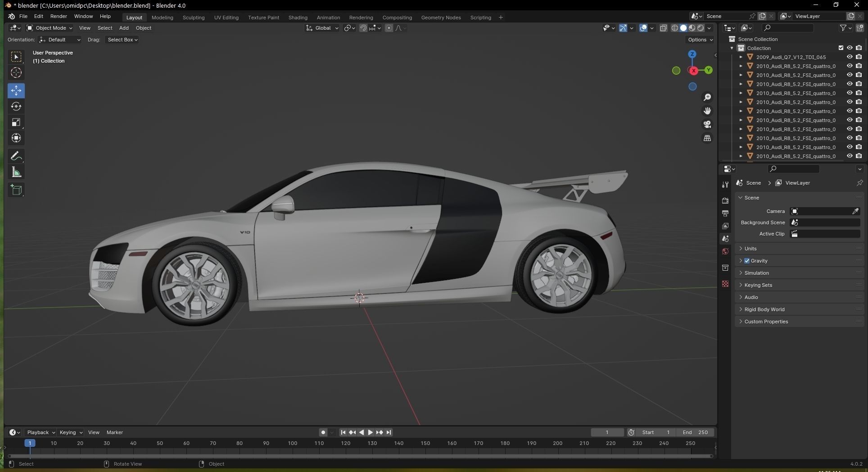Select the Scale tool
This screenshot has height=472, width=868.
click(16, 123)
